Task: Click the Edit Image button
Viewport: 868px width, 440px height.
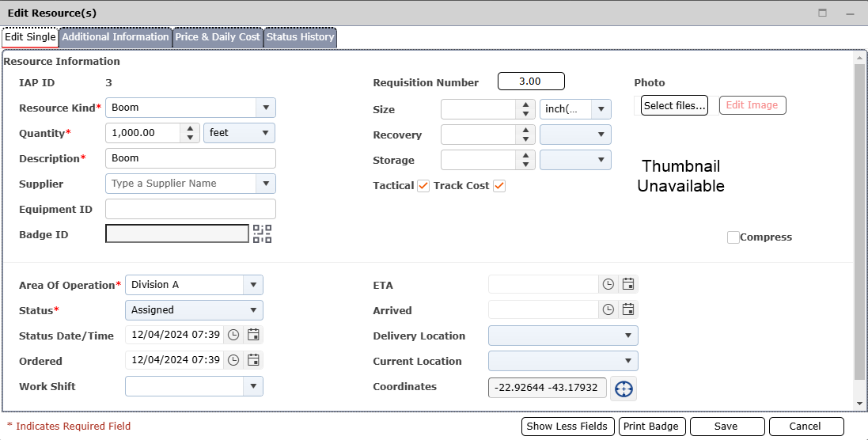Action: pyautogui.click(x=752, y=104)
